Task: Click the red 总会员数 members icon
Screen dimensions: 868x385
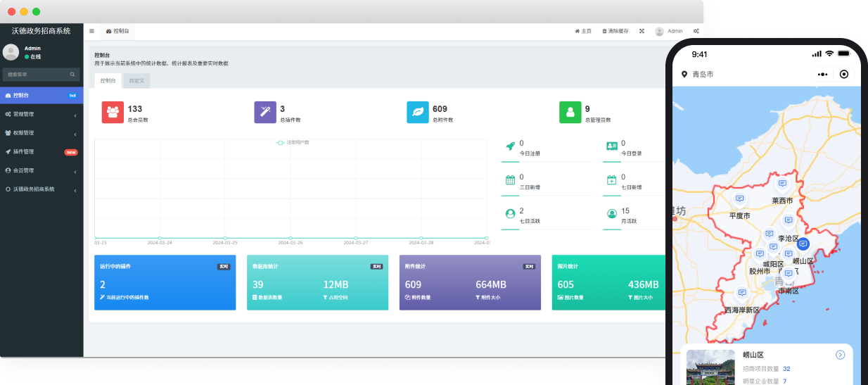Action: [113, 113]
